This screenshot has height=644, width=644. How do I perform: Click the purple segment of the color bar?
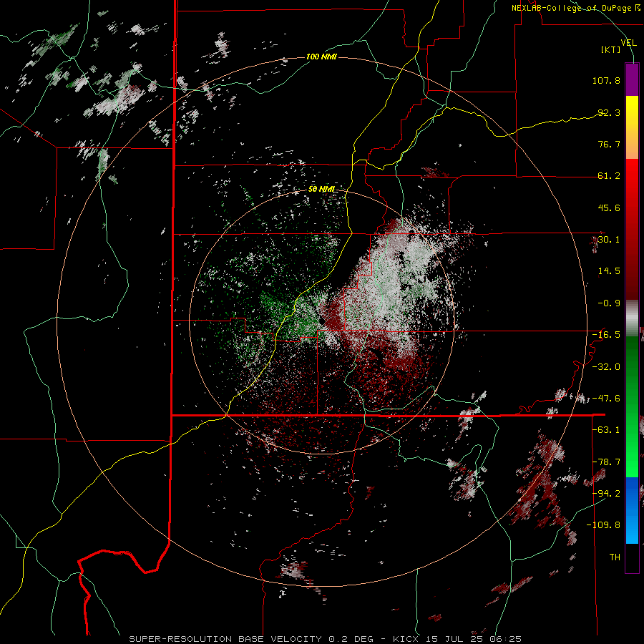632,79
